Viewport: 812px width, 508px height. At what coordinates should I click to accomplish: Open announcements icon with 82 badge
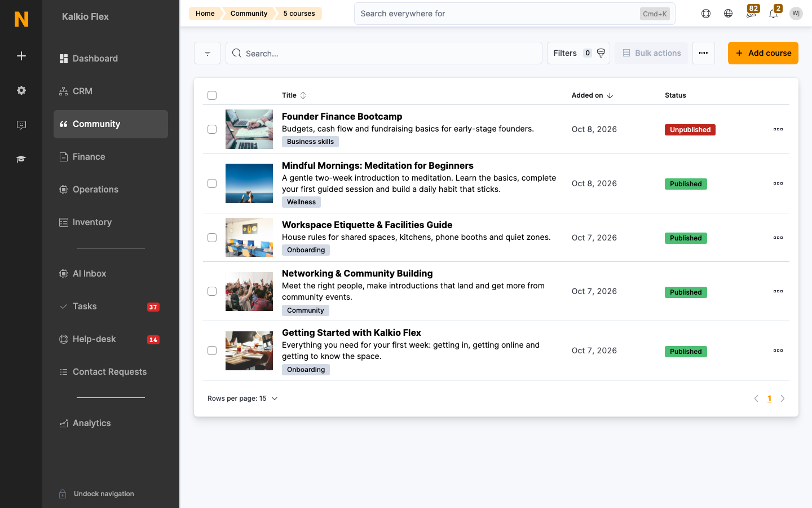751,12
